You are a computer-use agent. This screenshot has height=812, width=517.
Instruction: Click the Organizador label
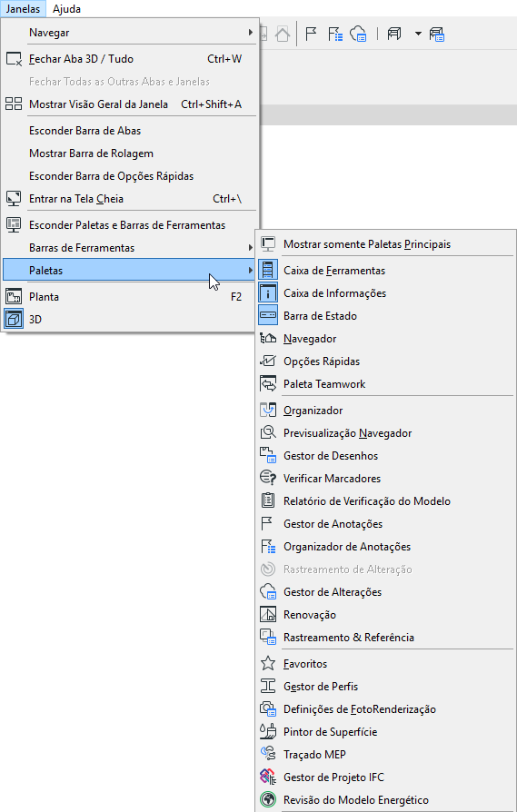click(313, 411)
